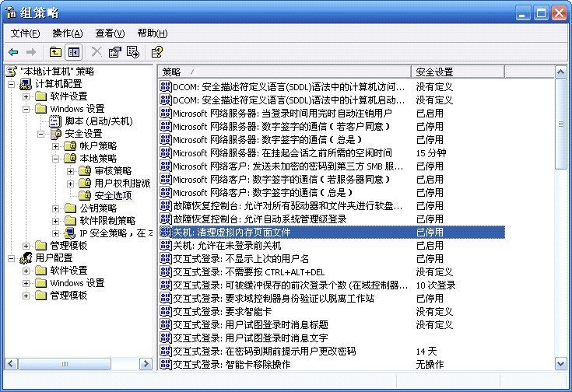Open the 查看(V) menu

tap(109, 33)
